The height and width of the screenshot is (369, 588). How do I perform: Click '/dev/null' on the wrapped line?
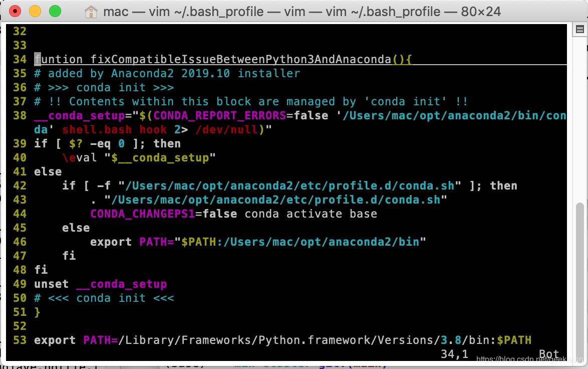pyautogui.click(x=227, y=129)
